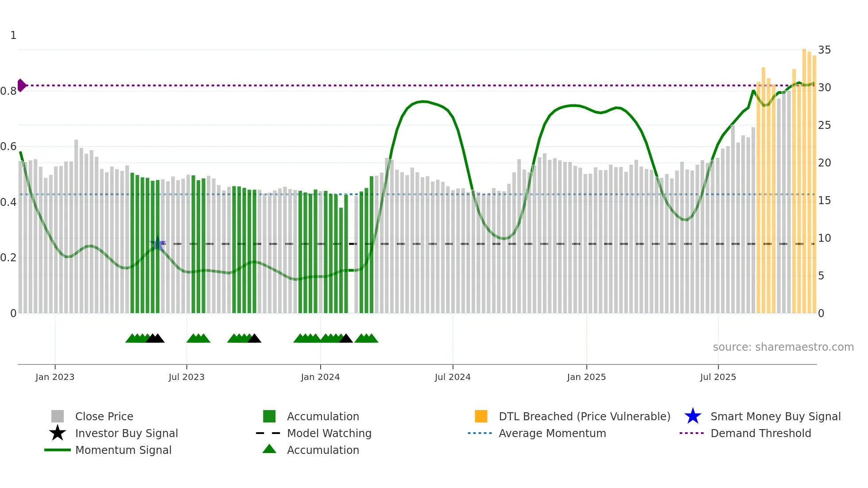Toggle the Momentum Signal legend entry

pos(123,450)
